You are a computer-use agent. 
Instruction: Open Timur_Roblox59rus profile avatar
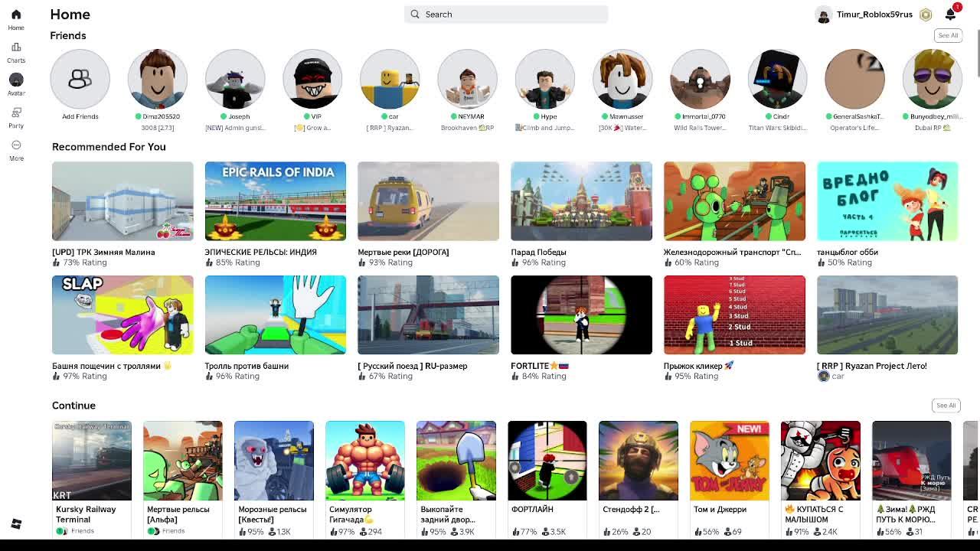click(824, 15)
